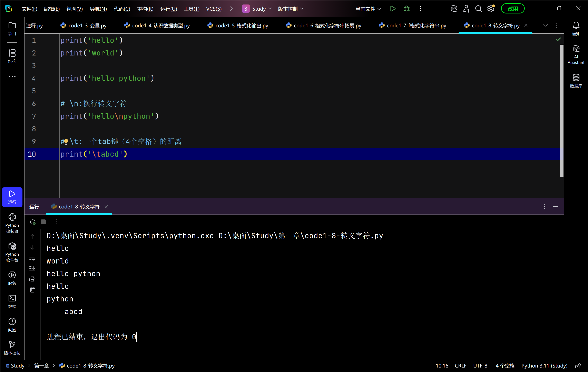Toggle read-only lock icon in status bar
588x372 pixels.
point(578,366)
